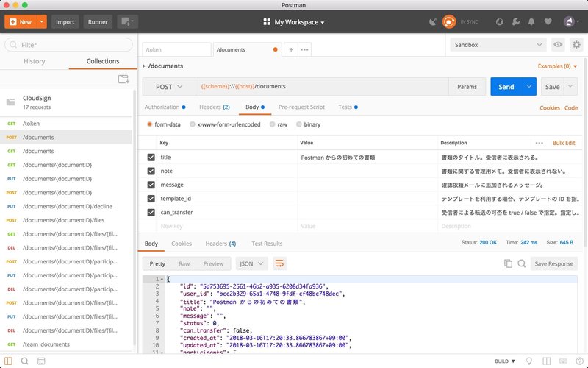
Task: Select x-www-form-urlencoded body type
Action: pyautogui.click(x=193, y=124)
